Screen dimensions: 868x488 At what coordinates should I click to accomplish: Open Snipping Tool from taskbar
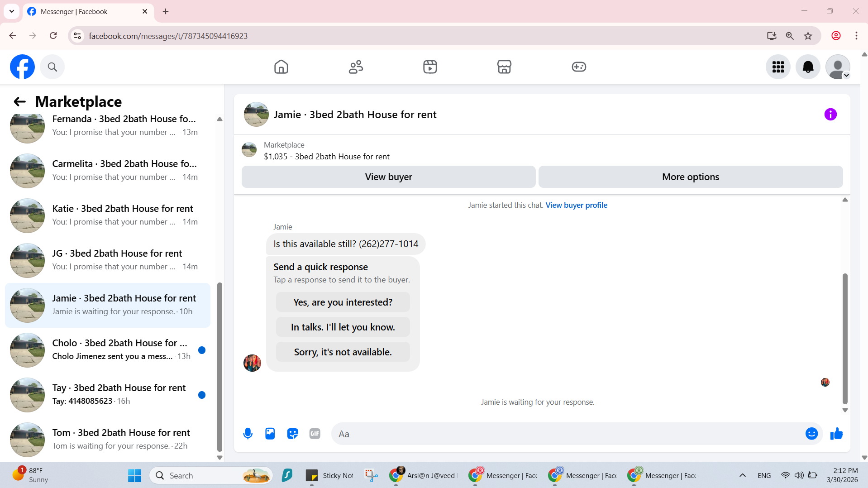coord(372,475)
